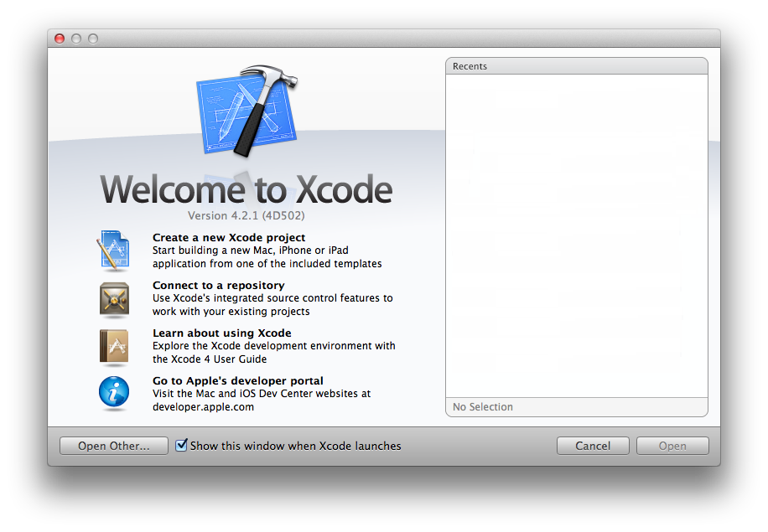Click the empty Recents list area

[577, 236]
